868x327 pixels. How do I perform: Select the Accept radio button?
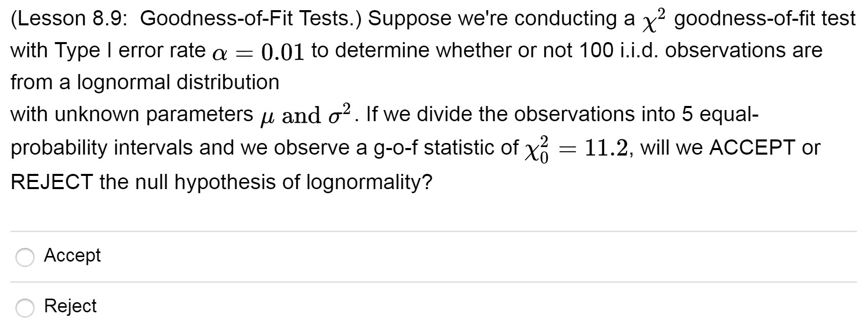click(25, 258)
